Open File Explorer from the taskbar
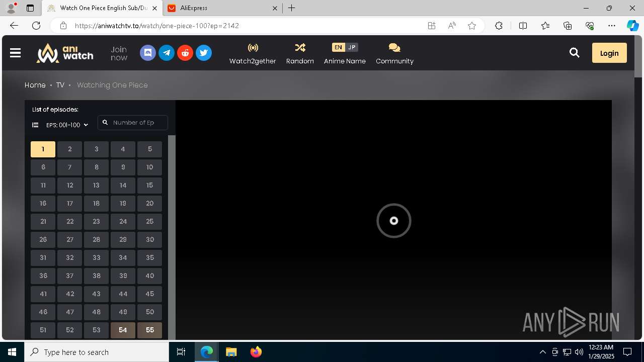644x362 pixels. pos(231,352)
